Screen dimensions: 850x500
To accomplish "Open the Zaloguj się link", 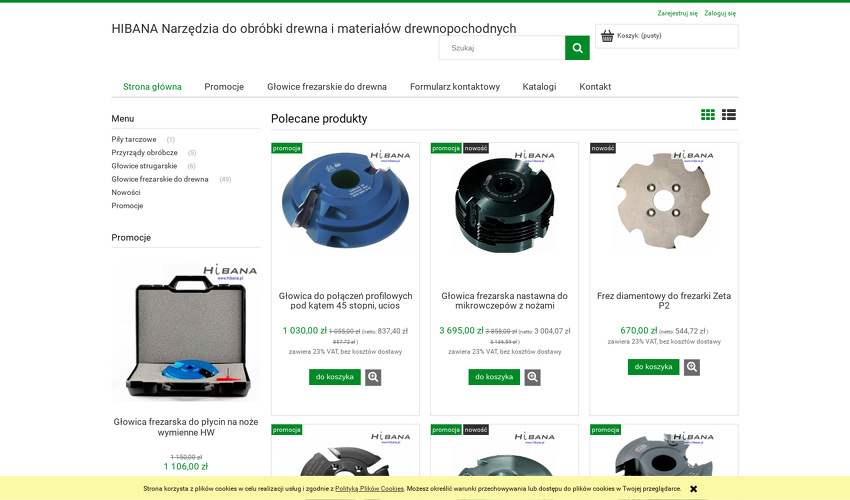I will 720,13.
